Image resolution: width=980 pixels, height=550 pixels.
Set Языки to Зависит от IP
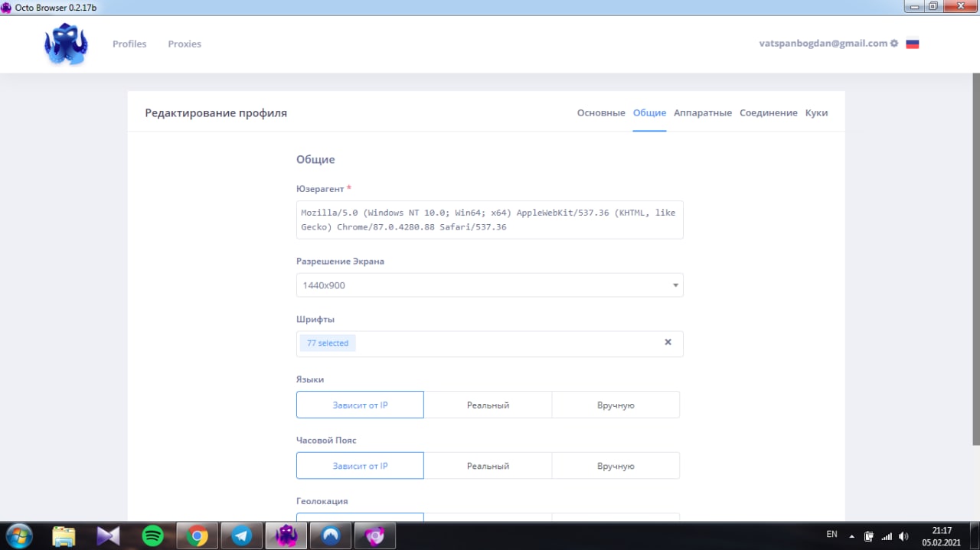pyautogui.click(x=360, y=405)
